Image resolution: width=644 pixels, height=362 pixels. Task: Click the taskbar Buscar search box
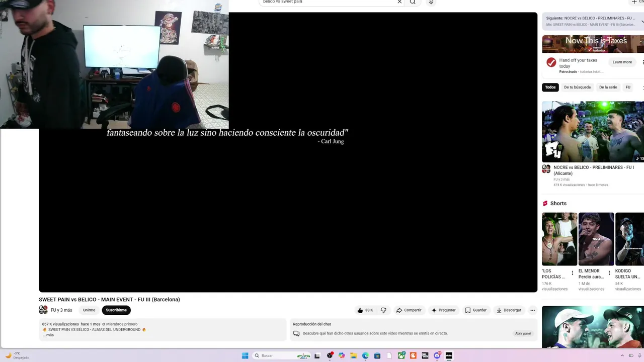282,355
